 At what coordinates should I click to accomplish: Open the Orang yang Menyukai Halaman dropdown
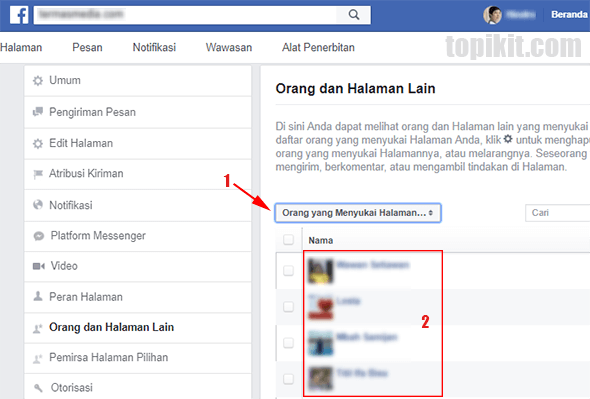click(358, 213)
